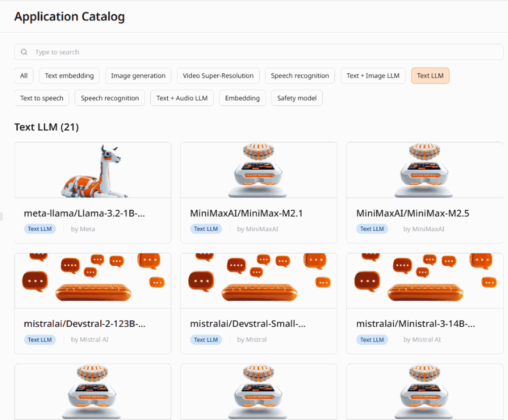
Task: Filter by Text to speech
Action: click(42, 98)
